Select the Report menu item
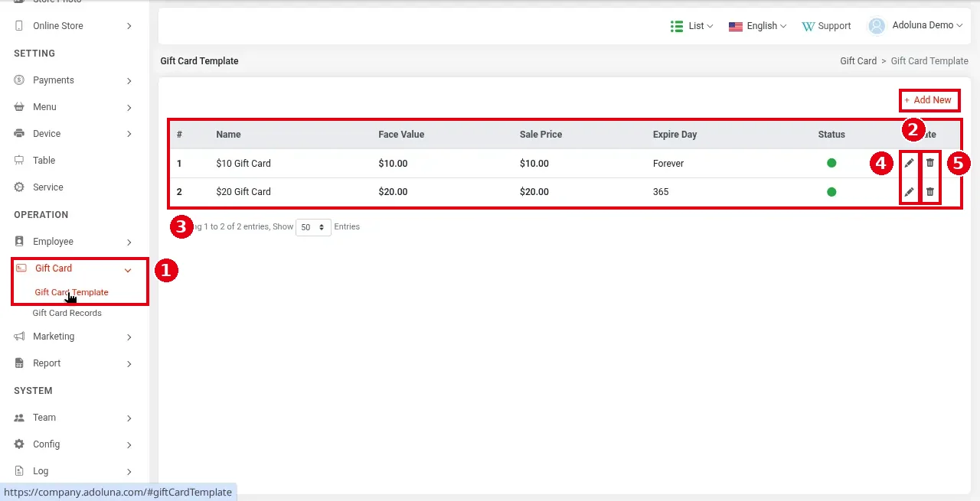This screenshot has width=980, height=501. 47,363
